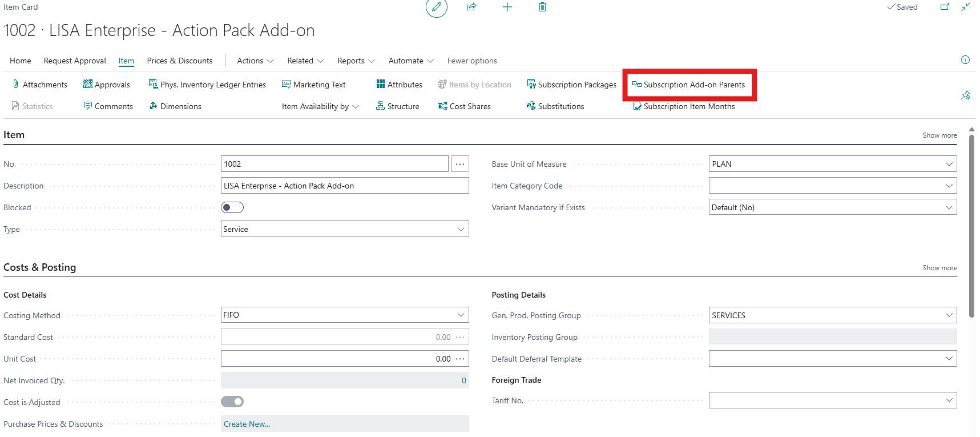Toggle the Cost is Adjusted switch
The width and height of the screenshot is (980, 437).
pos(232,402)
